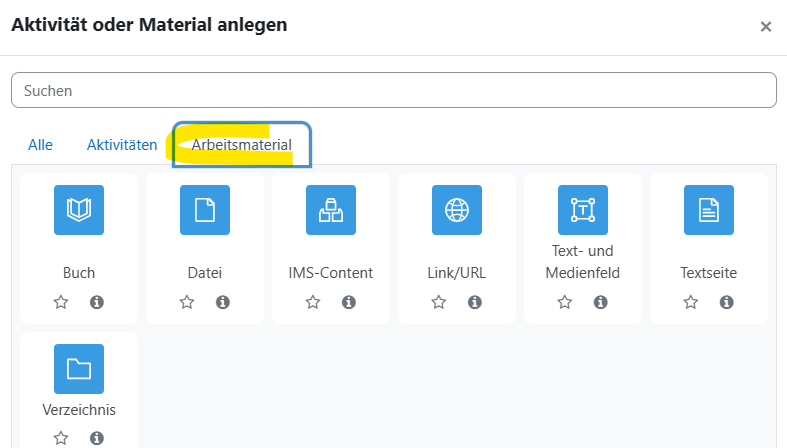Add a Link/URL globe icon resource
Image resolution: width=787 pixels, height=448 pixels.
pyautogui.click(x=457, y=210)
